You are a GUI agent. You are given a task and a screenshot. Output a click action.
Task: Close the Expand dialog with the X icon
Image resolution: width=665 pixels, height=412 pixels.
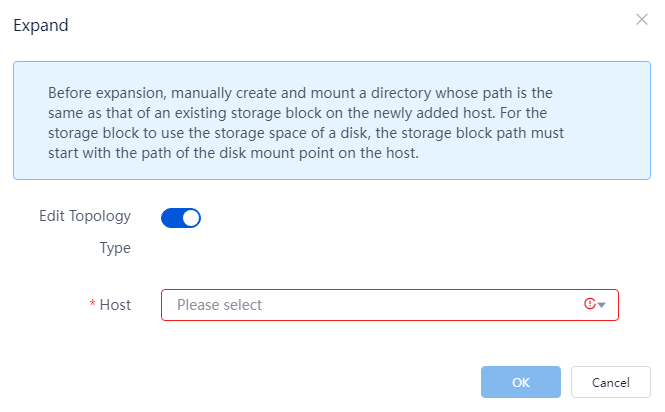coord(642,20)
